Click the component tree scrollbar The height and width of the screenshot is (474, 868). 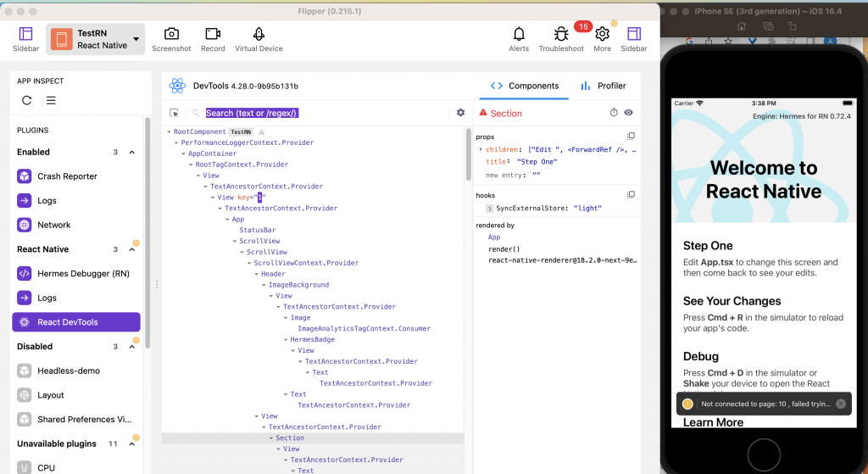(468, 155)
